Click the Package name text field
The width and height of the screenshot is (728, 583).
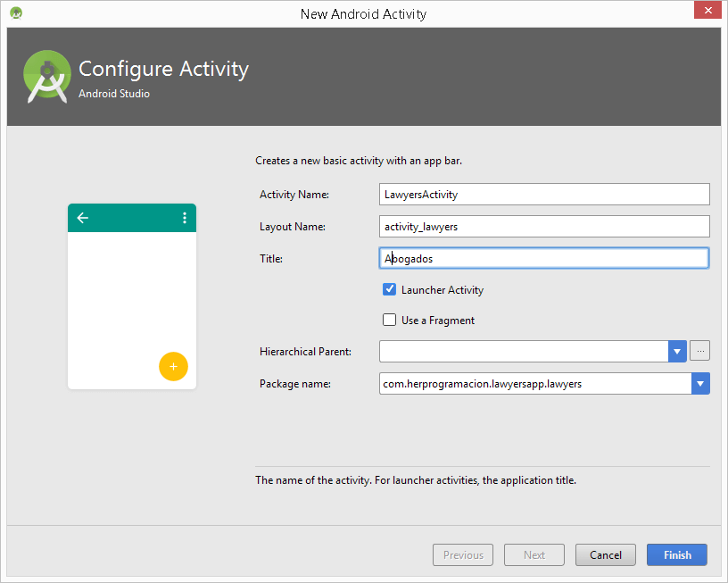pos(535,384)
